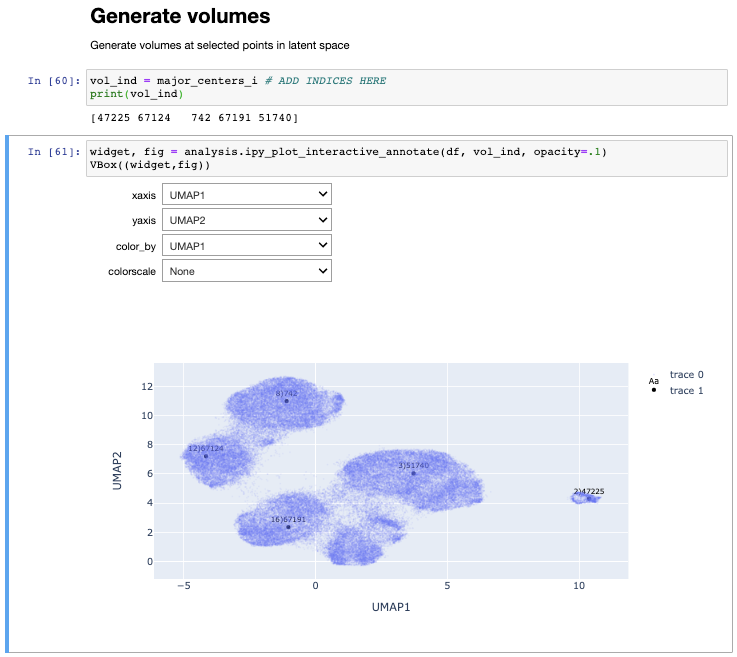The height and width of the screenshot is (657, 737).
Task: Open the color_by dropdown menu
Action: (246, 245)
